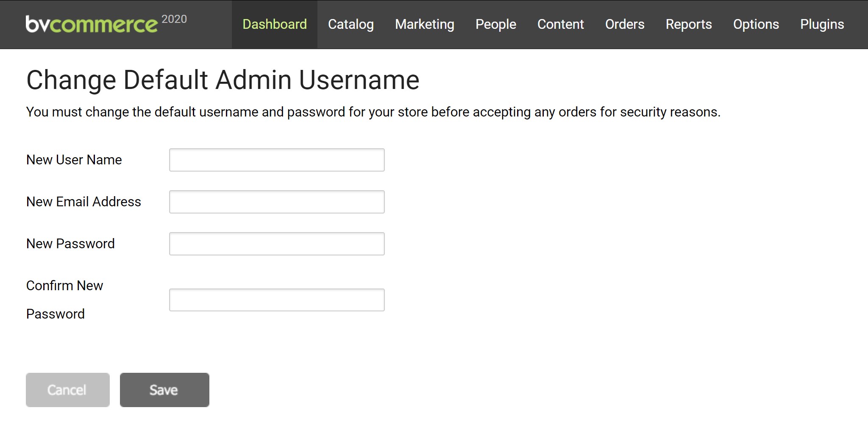Open the Content menu
Screen dimensions: 868x441
[561, 24]
